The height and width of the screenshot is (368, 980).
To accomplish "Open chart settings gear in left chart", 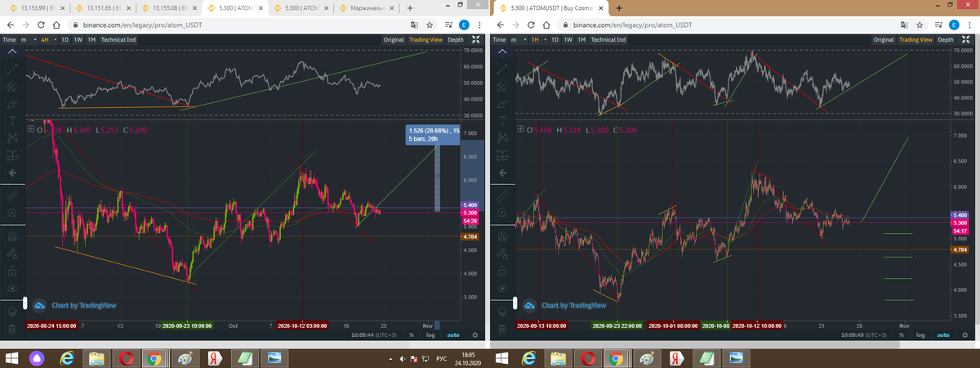I will (x=476, y=334).
